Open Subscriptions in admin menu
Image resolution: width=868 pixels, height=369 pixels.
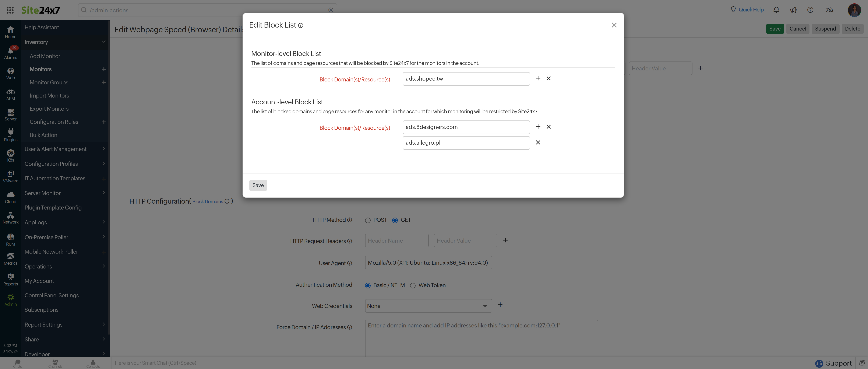(x=41, y=310)
